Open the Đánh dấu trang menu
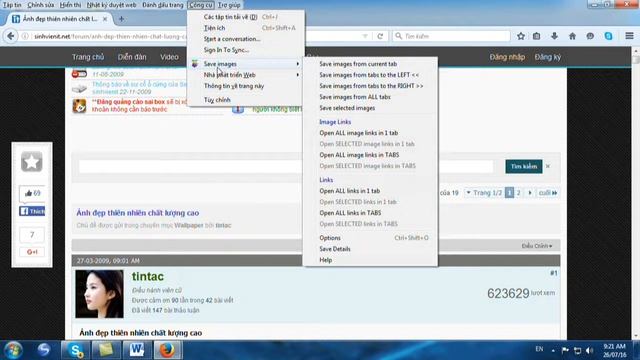 tap(162, 5)
